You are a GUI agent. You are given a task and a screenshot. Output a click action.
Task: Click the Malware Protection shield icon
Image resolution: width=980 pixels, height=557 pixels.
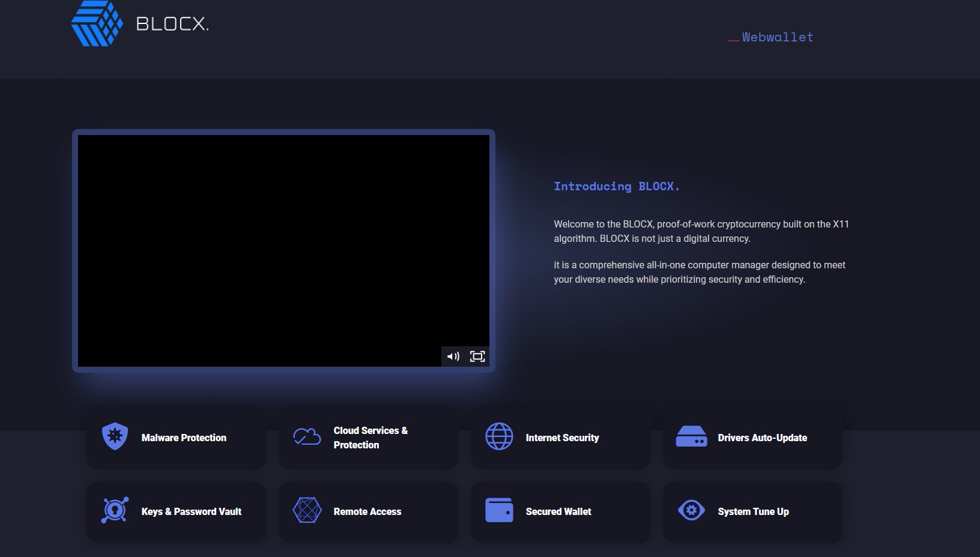(115, 436)
